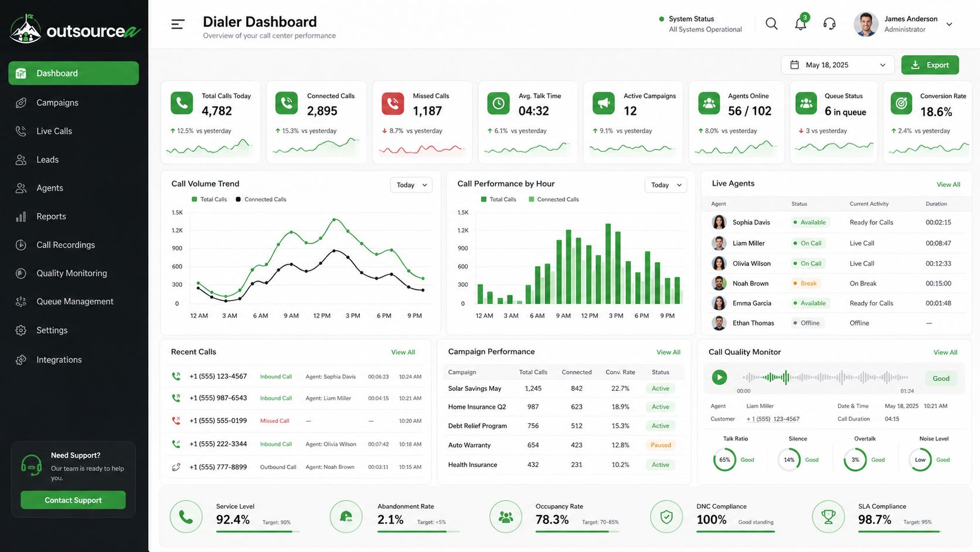Play the call recording in Quality Monitor

(x=720, y=377)
